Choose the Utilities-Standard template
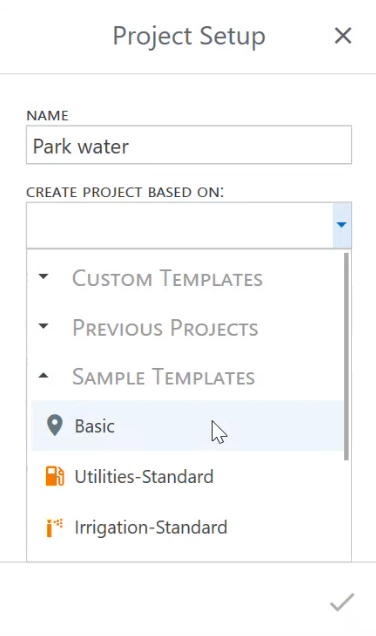 tap(187, 476)
